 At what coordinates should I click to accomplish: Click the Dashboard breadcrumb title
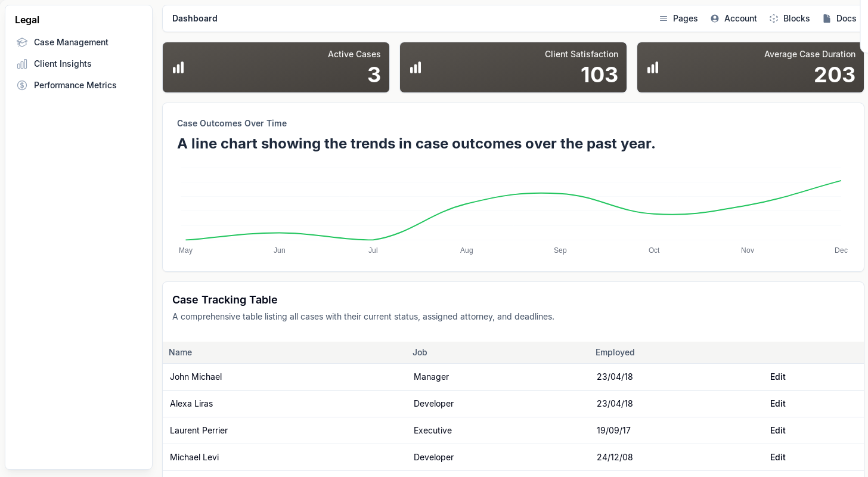(x=195, y=18)
